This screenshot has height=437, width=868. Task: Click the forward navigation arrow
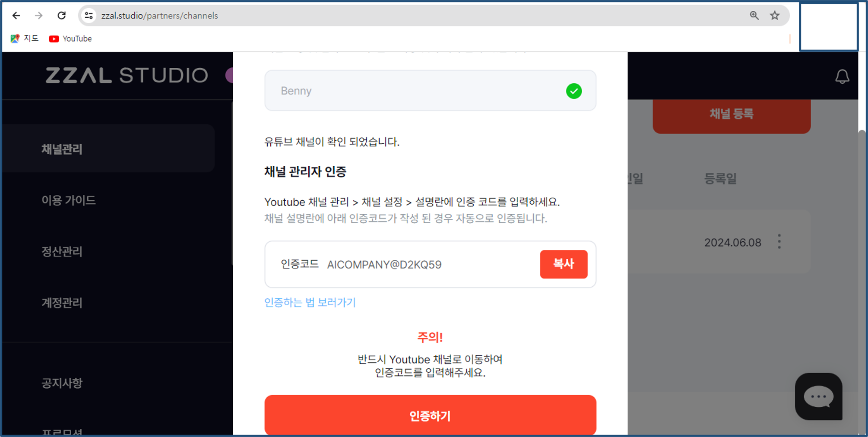point(39,15)
